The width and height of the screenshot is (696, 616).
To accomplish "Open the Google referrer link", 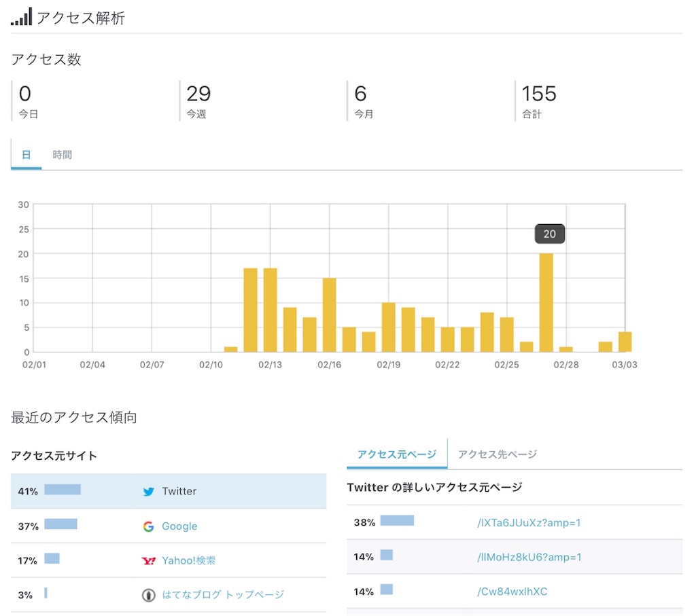I will (x=179, y=526).
